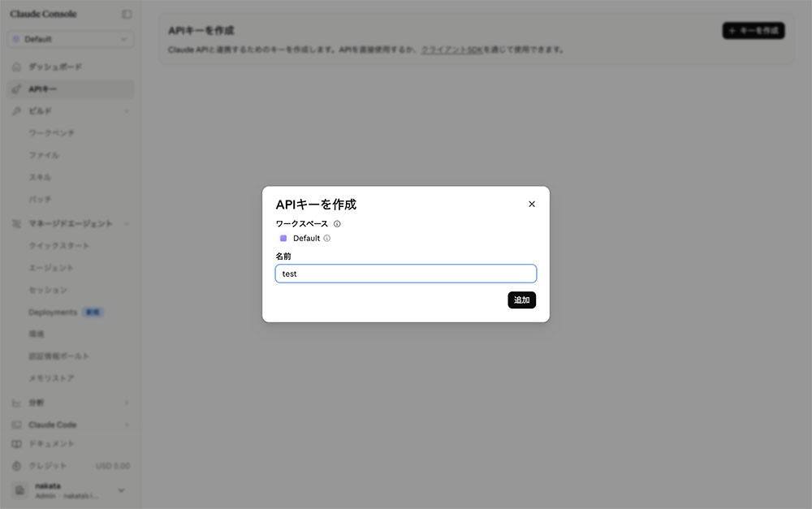Click the APIキー key icon
Image resolution: width=812 pixels, height=509 pixels.
pyautogui.click(x=16, y=89)
